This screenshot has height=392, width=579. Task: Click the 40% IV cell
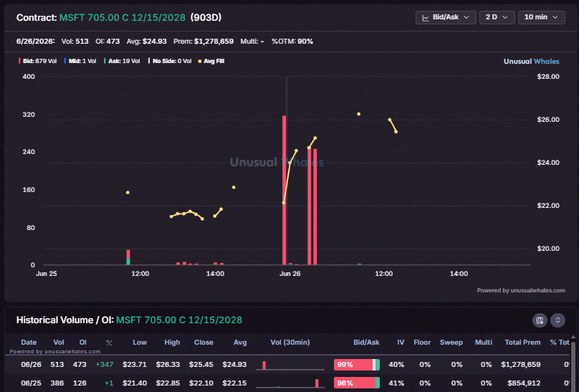pyautogui.click(x=396, y=365)
